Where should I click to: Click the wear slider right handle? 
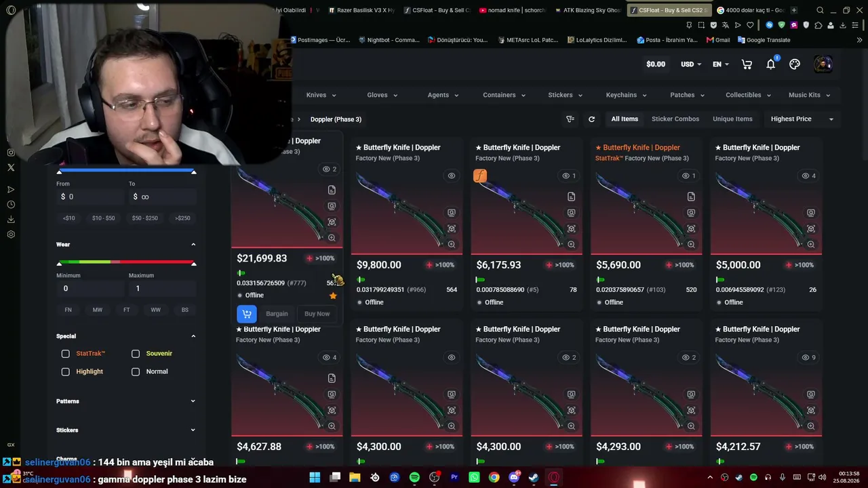pyautogui.click(x=193, y=263)
